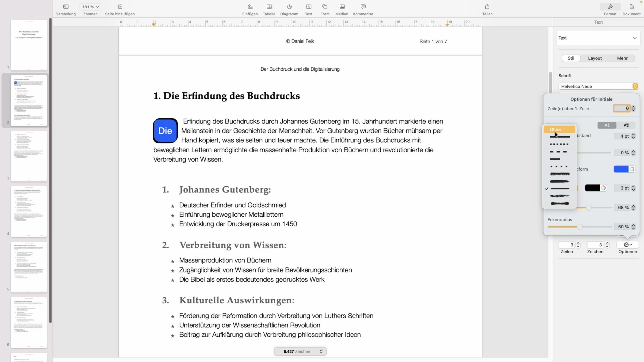644x362 pixels.
Task: Expand the Text paragraph style dropdown
Action: 598,38
